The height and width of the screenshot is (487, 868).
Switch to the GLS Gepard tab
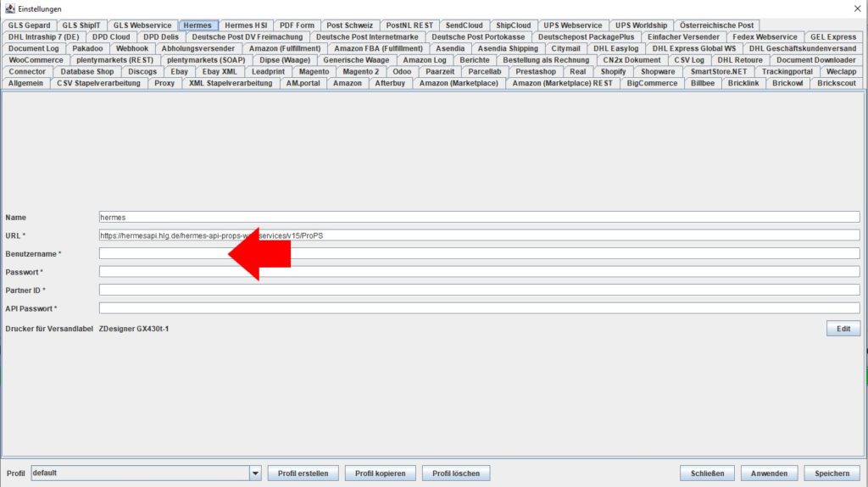(29, 25)
